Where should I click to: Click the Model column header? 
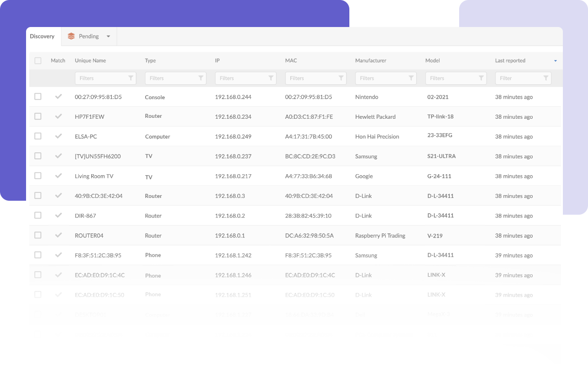point(432,61)
